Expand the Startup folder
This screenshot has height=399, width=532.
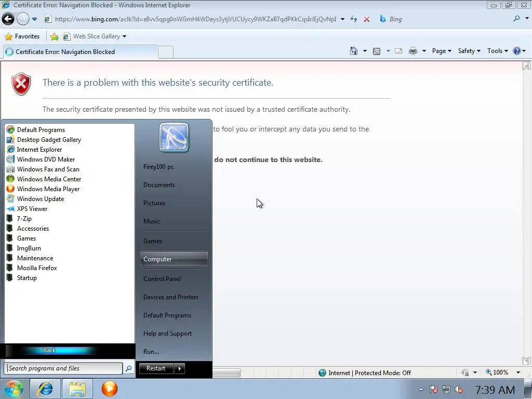(x=70, y=277)
